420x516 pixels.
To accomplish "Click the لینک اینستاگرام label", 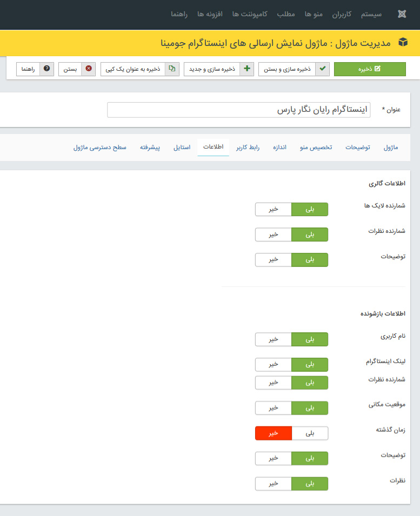I will (x=386, y=361).
